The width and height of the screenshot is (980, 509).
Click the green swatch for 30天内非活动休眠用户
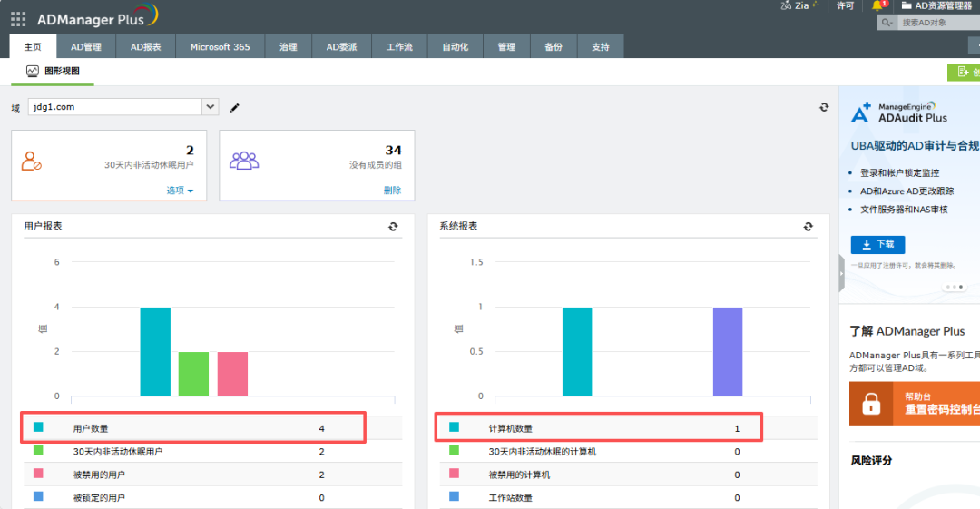[38, 450]
